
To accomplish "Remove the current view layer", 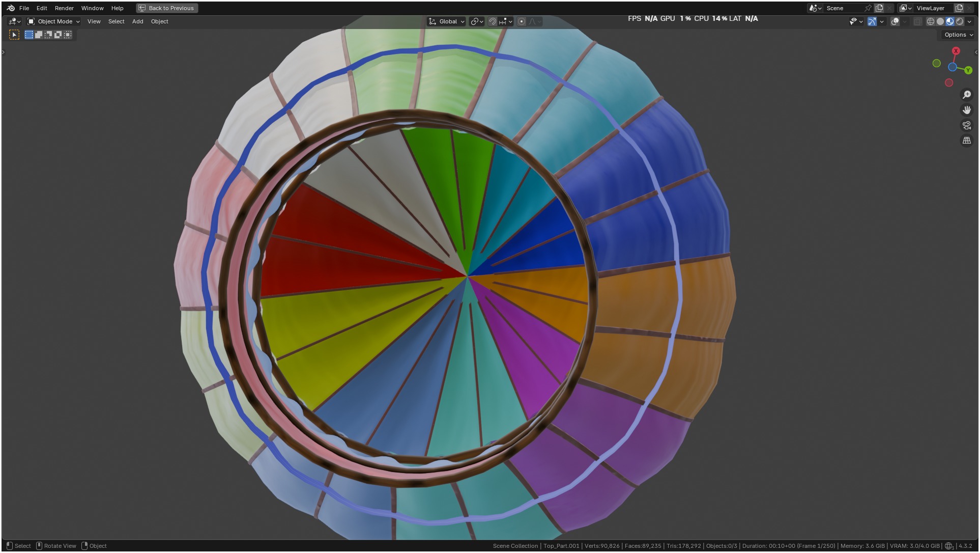I will [970, 8].
